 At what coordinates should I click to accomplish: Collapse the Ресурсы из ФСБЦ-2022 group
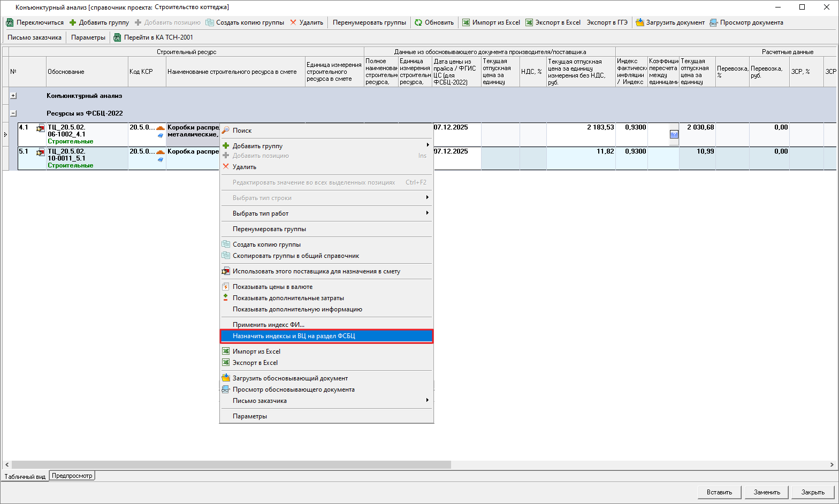13,113
